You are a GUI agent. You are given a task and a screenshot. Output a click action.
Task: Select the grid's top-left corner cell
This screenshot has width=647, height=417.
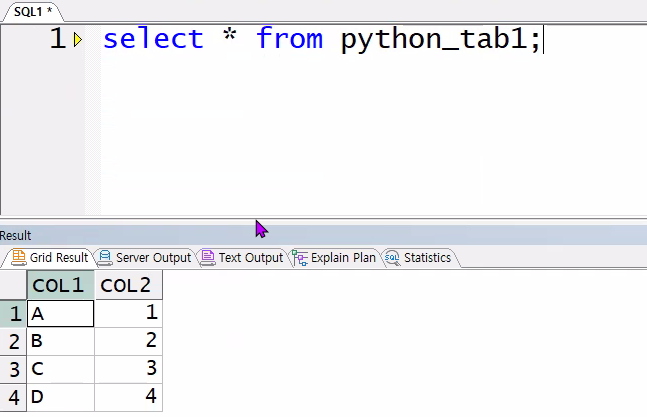13,285
